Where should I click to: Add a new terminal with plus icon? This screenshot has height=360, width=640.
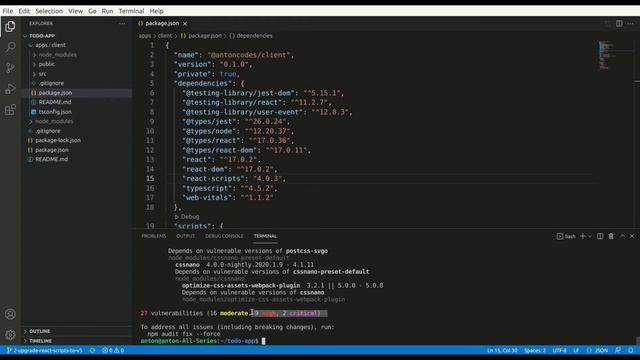click(583, 236)
